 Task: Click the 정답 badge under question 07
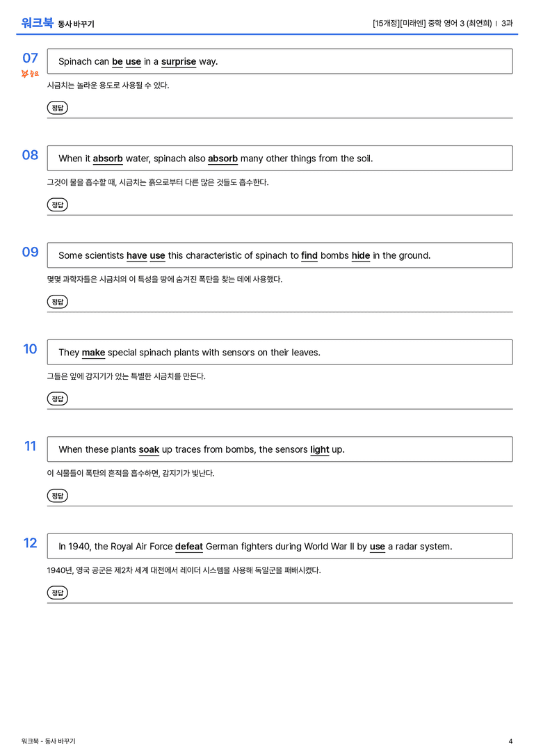[57, 108]
